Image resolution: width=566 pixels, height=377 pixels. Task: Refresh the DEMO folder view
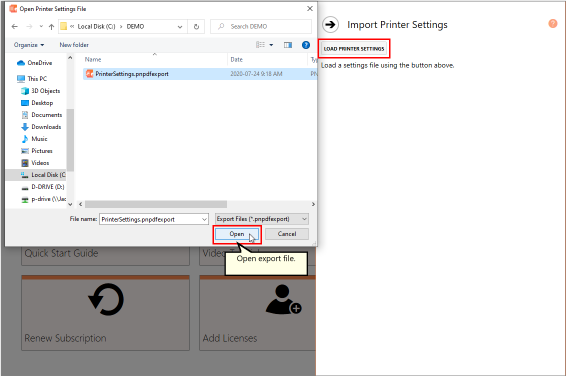[x=196, y=27]
